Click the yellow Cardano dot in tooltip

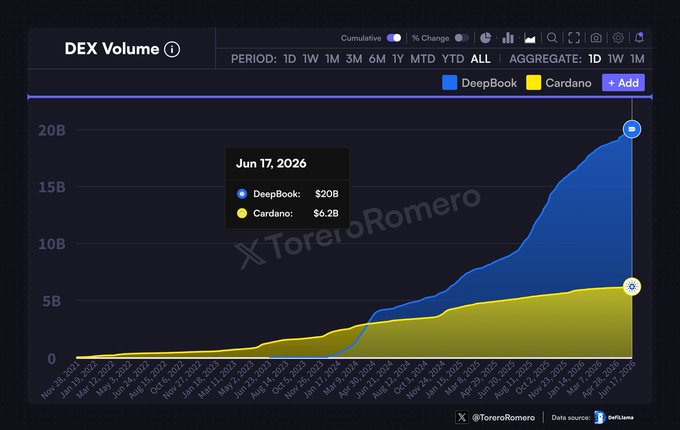click(x=242, y=213)
